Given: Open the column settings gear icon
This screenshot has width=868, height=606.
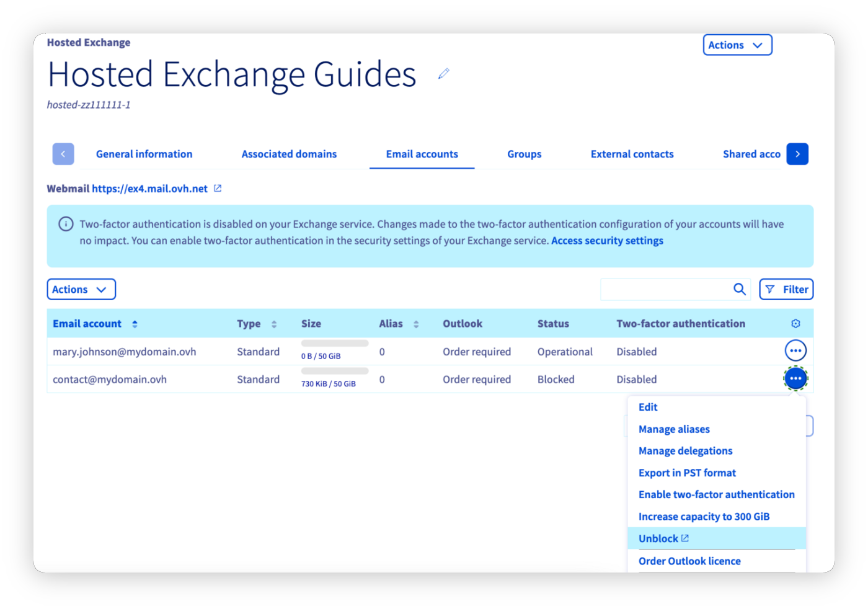Looking at the screenshot, I should pyautogui.click(x=795, y=323).
